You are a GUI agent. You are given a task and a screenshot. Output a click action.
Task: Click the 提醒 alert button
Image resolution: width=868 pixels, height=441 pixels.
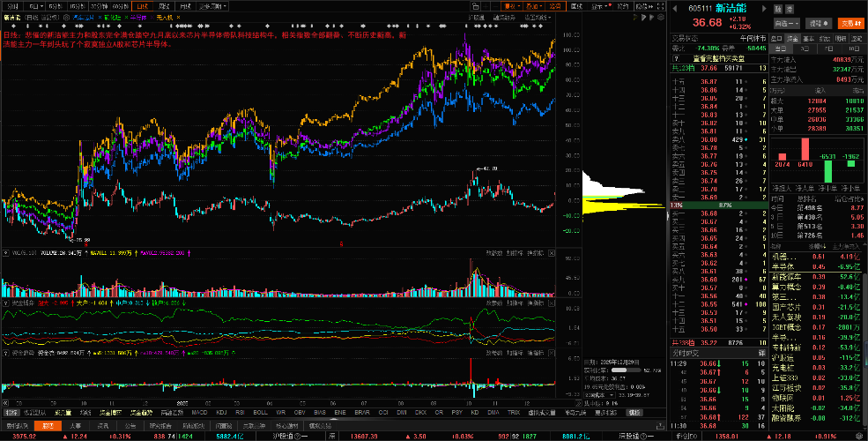point(818,23)
